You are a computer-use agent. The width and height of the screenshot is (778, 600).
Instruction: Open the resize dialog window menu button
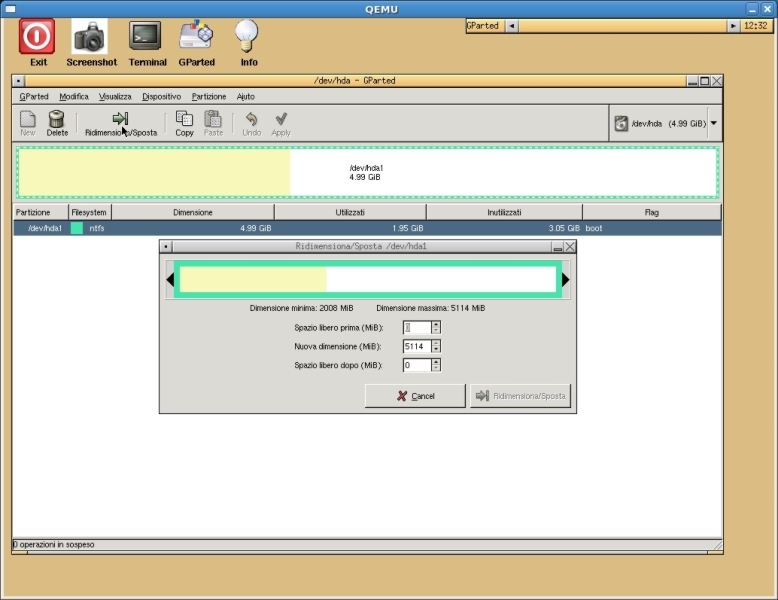(166, 247)
